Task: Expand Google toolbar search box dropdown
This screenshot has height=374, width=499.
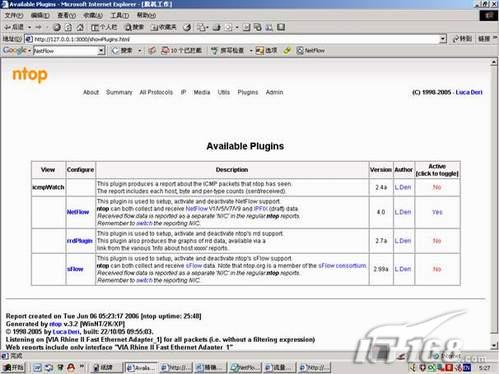Action: point(101,51)
